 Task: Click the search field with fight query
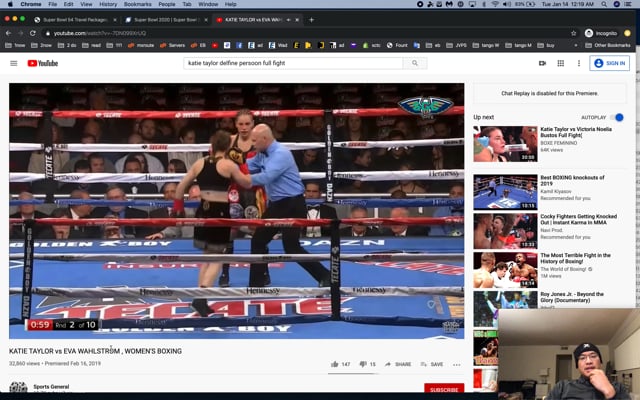(x=293, y=63)
